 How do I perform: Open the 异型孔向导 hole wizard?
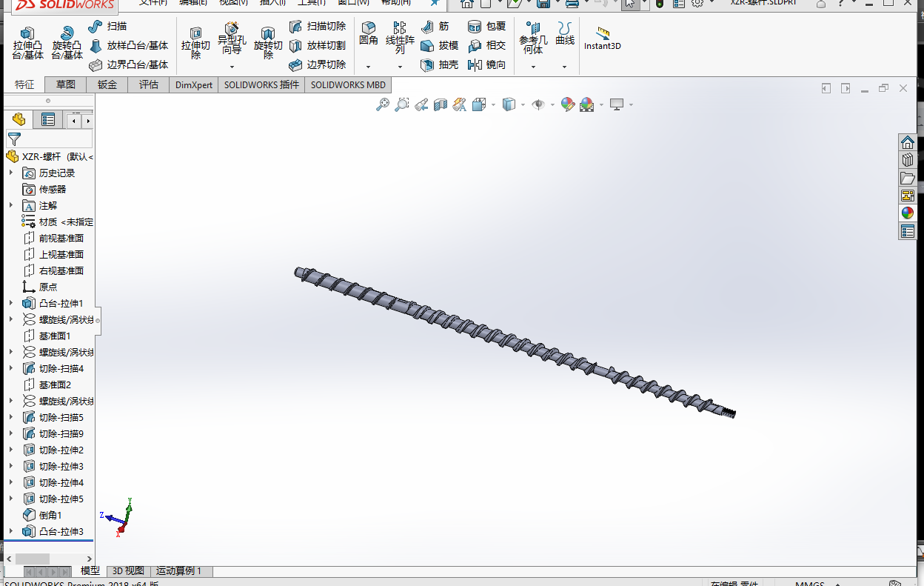pyautogui.click(x=232, y=39)
